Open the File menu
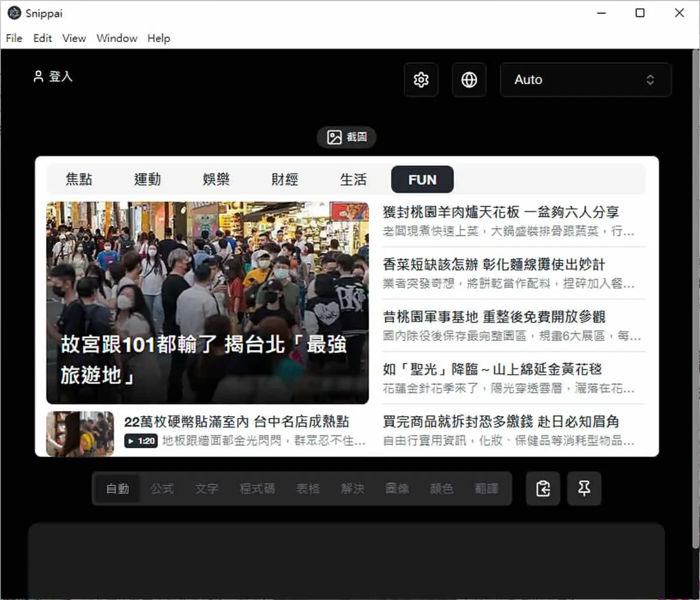700x600 pixels. pos(14,38)
